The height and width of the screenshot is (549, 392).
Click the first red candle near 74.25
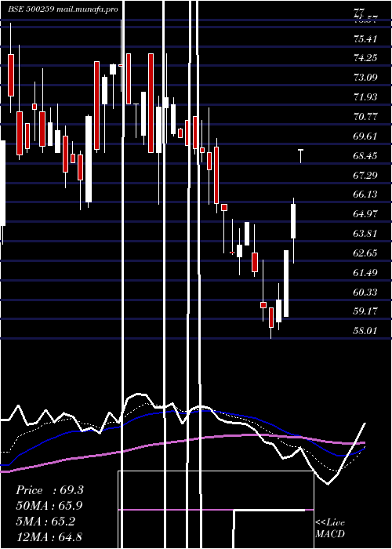tap(11, 75)
